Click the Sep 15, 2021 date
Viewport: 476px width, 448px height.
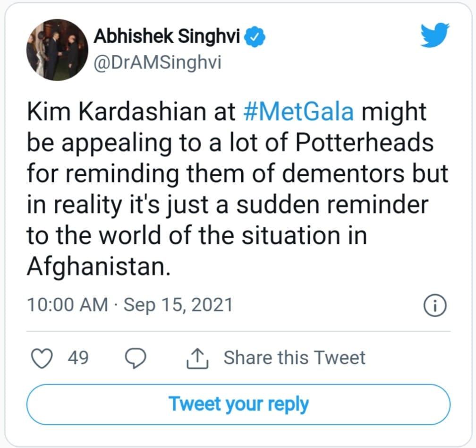point(178,304)
